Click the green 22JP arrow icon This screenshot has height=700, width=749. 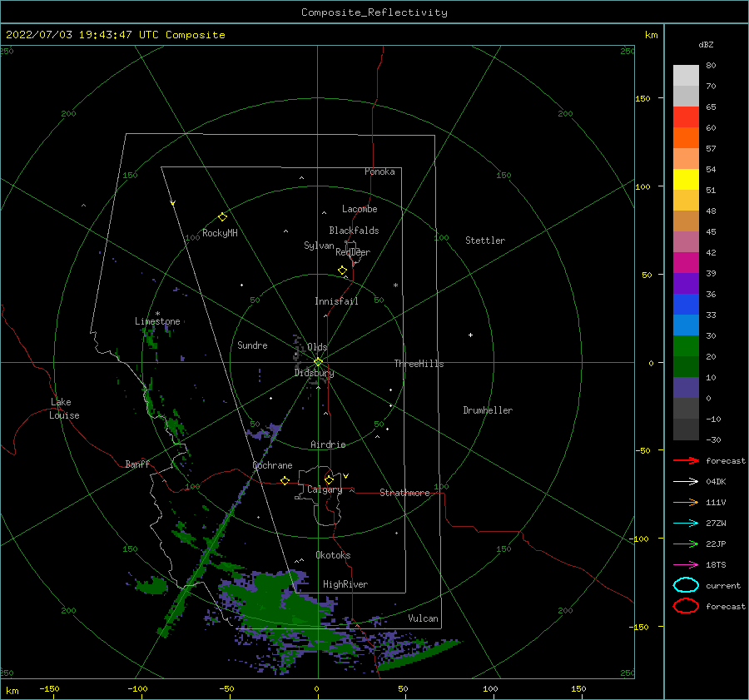(x=686, y=544)
